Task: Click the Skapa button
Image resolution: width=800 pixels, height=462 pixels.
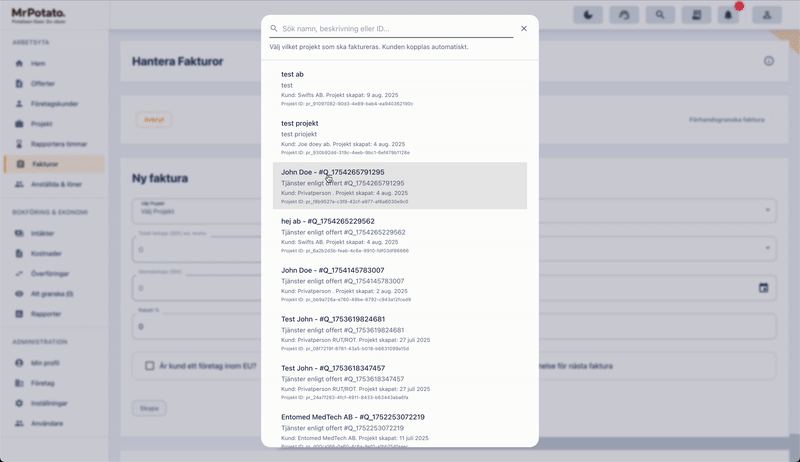Action: [149, 408]
